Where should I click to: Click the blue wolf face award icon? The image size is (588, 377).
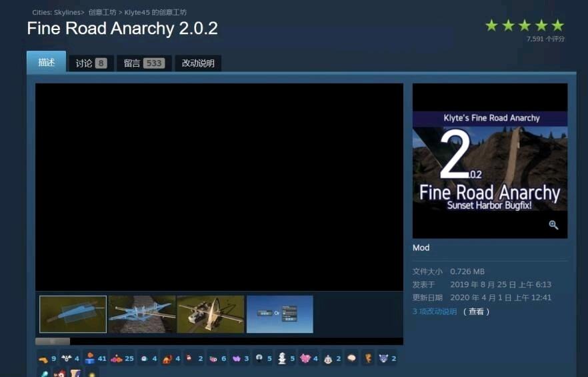pyautogui.click(x=387, y=358)
